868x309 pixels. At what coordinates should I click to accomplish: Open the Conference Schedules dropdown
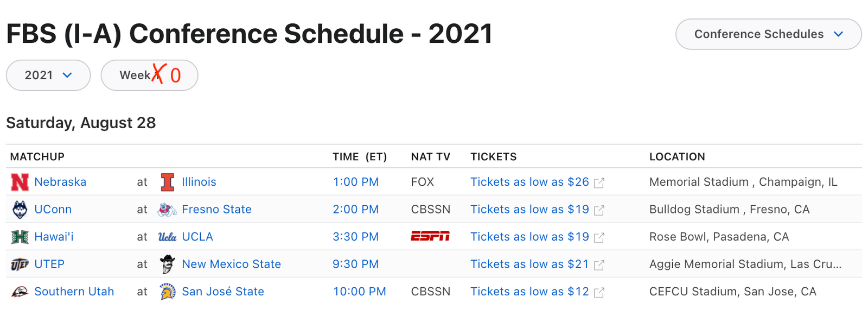click(x=768, y=34)
